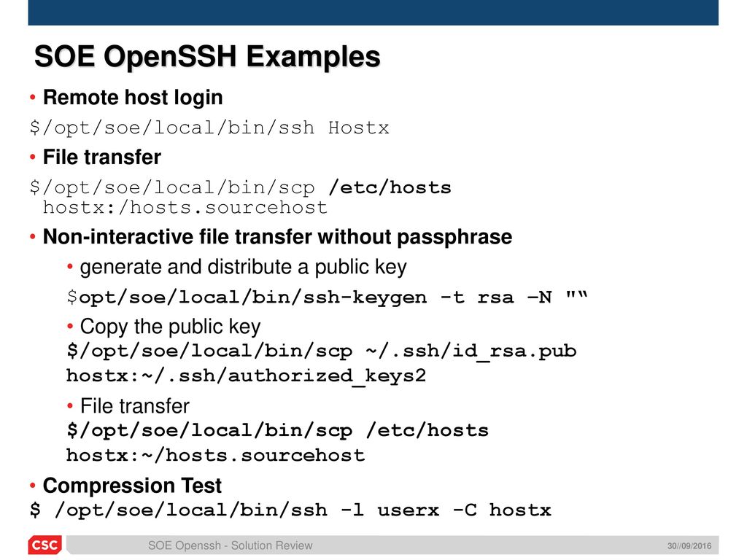Click footer text "SOE Openssh - Solution Review"

pos(230,545)
